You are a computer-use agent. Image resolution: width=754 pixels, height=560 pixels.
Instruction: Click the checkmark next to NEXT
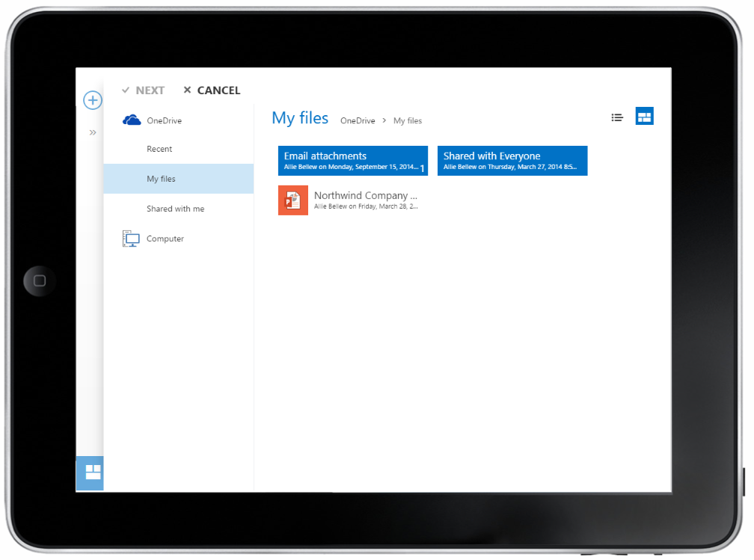pyautogui.click(x=126, y=90)
